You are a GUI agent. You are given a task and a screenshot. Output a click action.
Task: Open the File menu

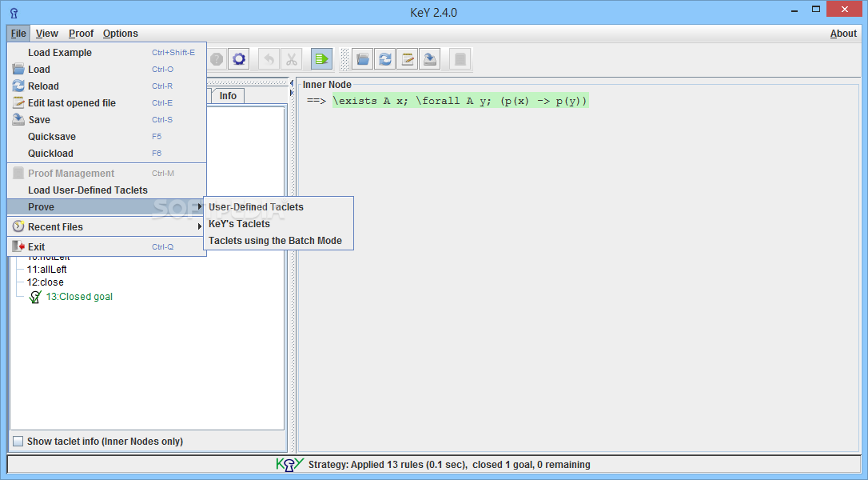click(x=18, y=34)
